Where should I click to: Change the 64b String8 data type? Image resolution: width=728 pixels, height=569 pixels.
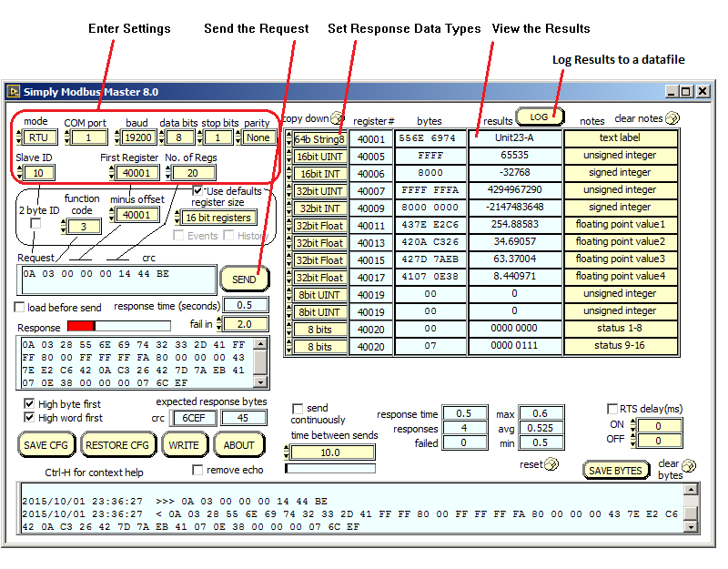pyautogui.click(x=319, y=139)
